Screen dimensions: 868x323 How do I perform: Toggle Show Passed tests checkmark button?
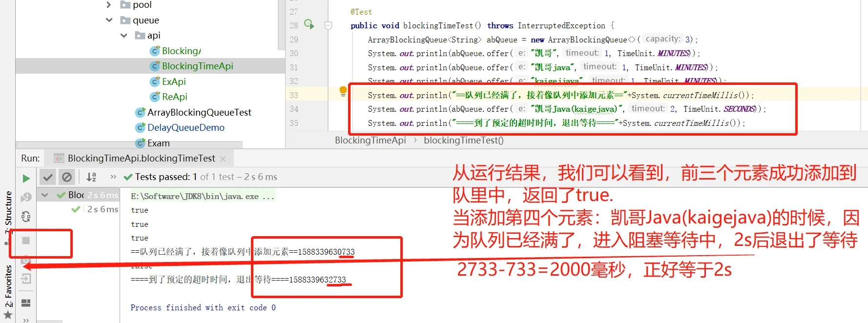pyautogui.click(x=48, y=177)
